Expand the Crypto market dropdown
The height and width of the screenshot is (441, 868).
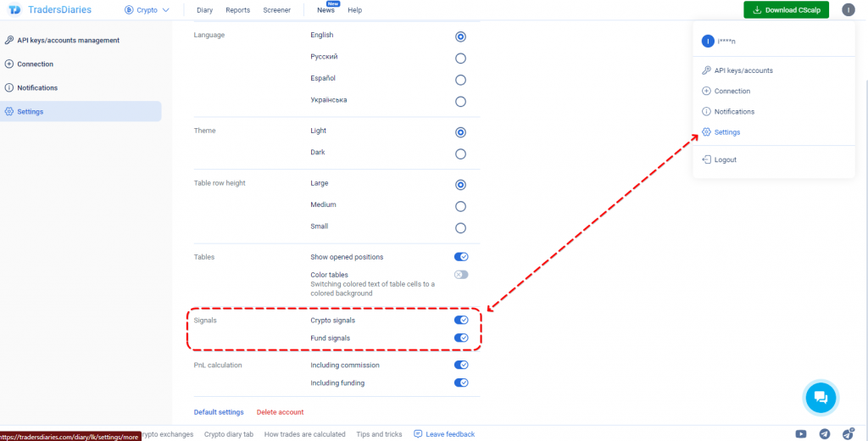pos(147,10)
